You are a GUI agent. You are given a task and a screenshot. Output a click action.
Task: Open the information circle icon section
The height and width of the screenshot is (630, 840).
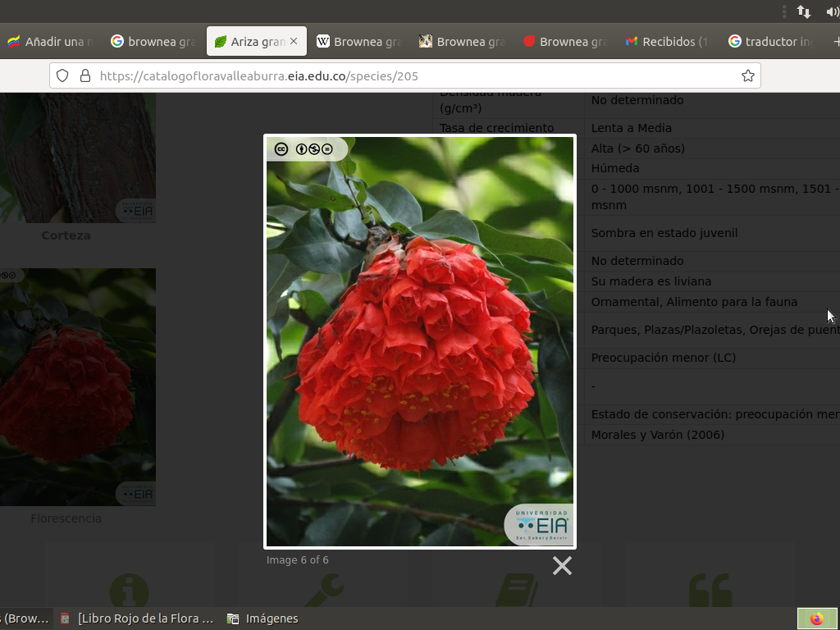coord(129,591)
